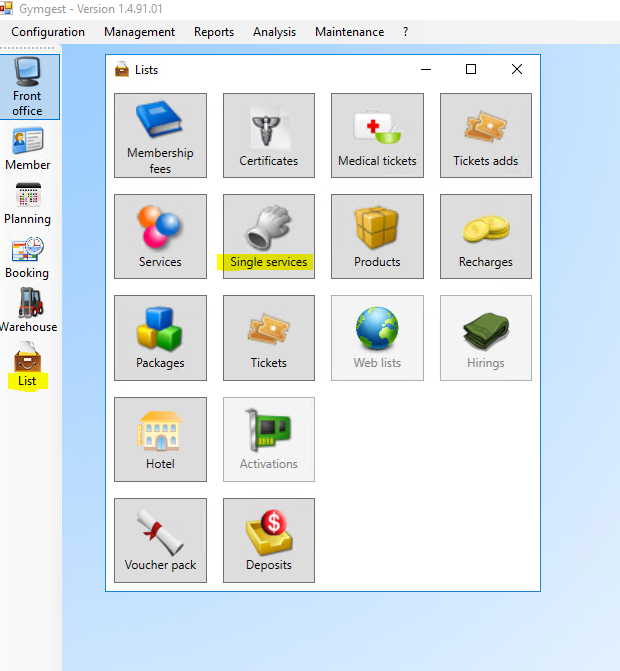Open the Maintenance menu
620x671 pixels.
[350, 32]
